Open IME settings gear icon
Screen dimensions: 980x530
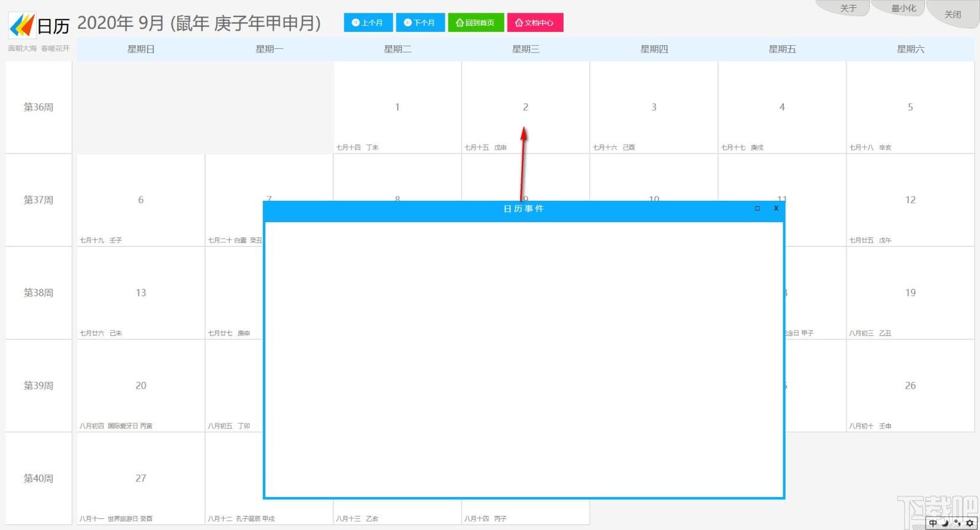click(970, 523)
